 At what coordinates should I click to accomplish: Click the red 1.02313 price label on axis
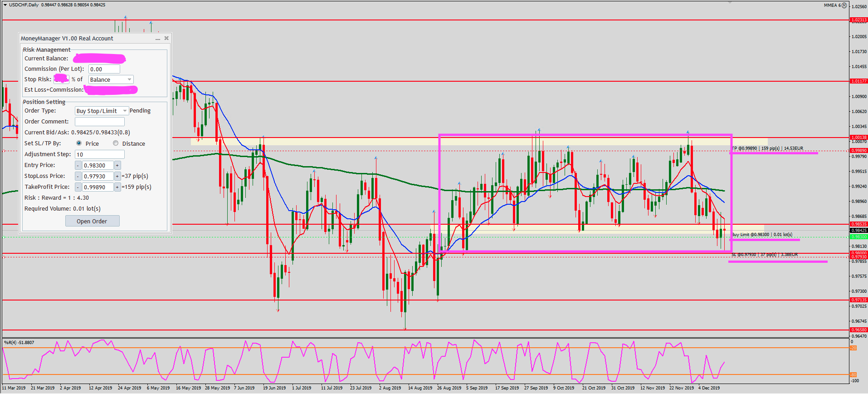pyautogui.click(x=858, y=20)
